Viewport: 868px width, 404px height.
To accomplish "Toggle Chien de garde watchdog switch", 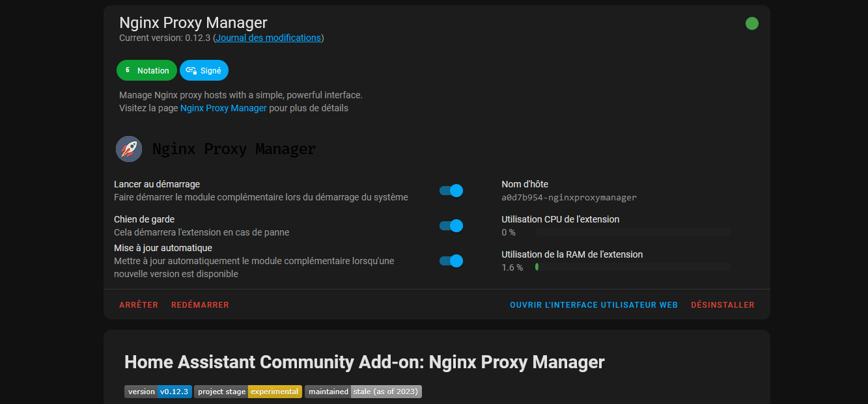I will tap(451, 226).
